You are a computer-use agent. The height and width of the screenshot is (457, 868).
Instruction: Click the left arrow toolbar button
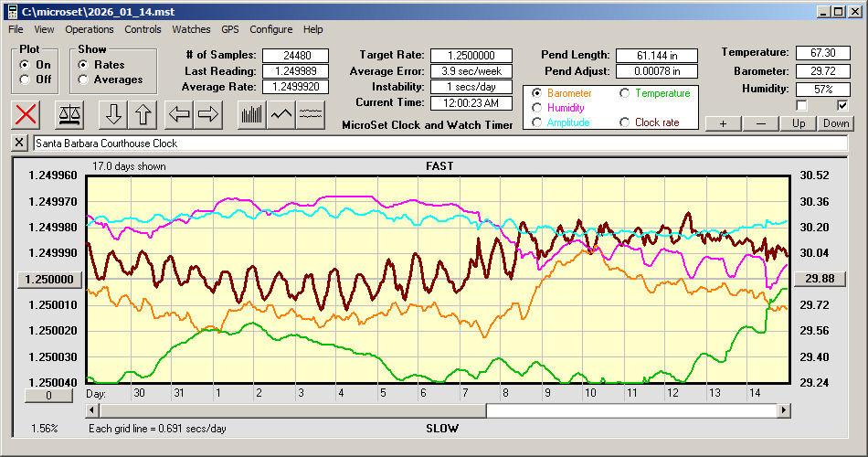click(178, 114)
